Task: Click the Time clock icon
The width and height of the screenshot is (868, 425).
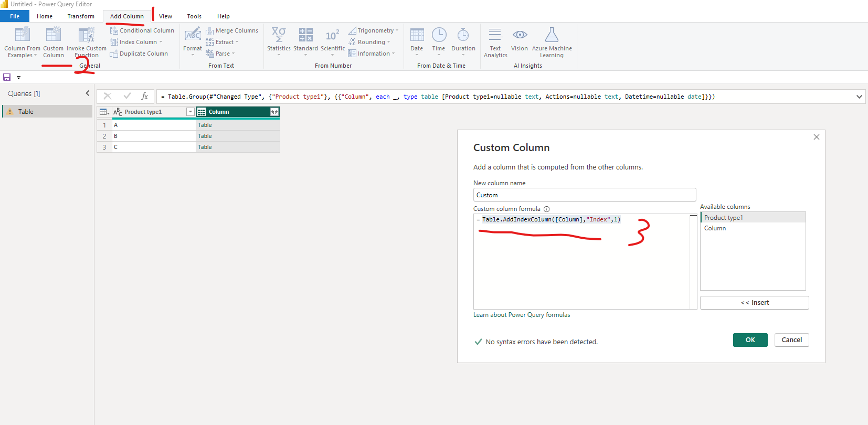Action: (439, 35)
